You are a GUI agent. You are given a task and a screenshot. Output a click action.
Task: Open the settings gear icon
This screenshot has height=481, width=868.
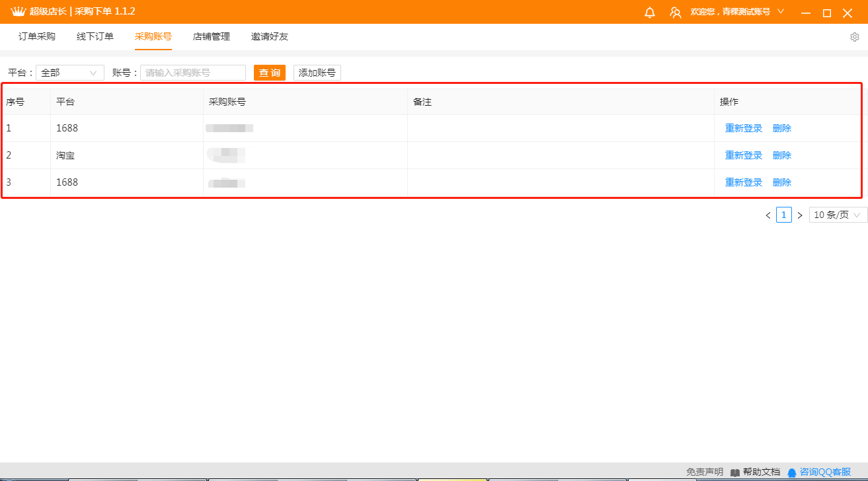click(x=854, y=37)
